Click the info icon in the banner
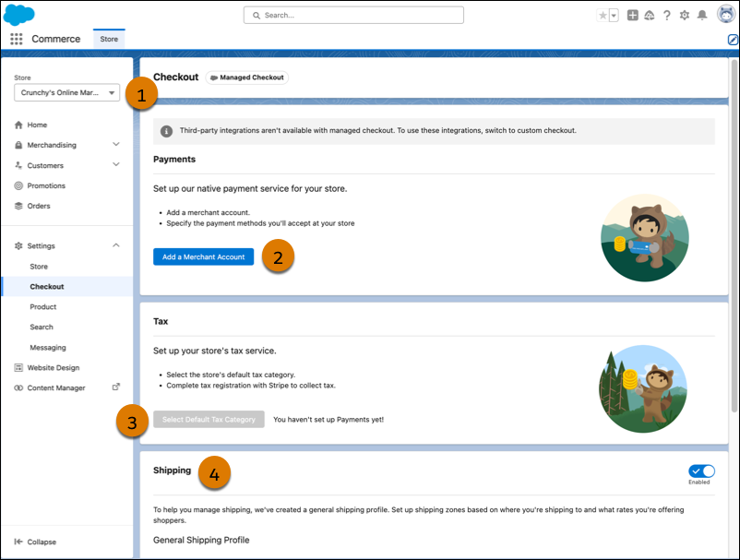The width and height of the screenshot is (740, 560). point(166,131)
